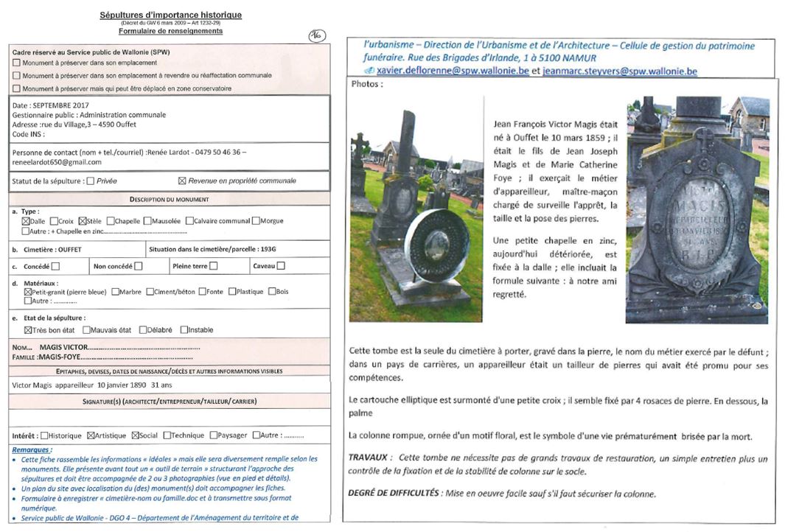The image size is (785, 532).
Task: Toggle the 'Très bon état' checkbox
Action: (x=28, y=330)
